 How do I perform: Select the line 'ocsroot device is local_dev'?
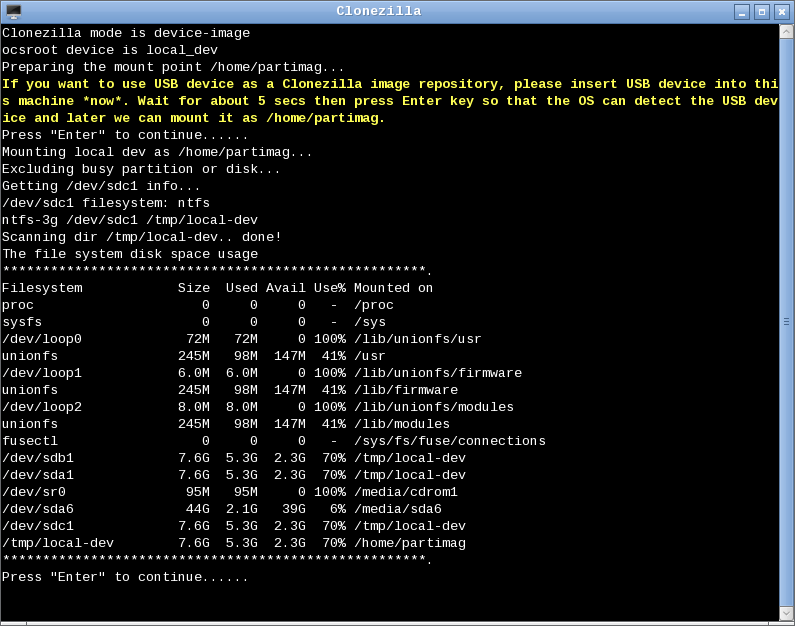(x=110, y=50)
